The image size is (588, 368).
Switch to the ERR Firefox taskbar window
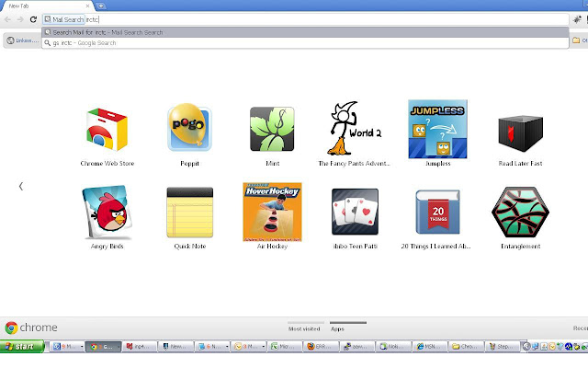coord(321,347)
